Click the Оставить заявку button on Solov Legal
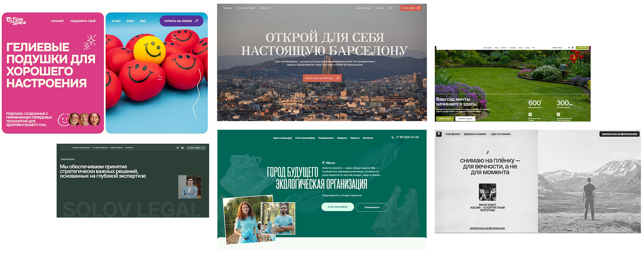This screenshot has width=644, height=257. click(x=196, y=148)
